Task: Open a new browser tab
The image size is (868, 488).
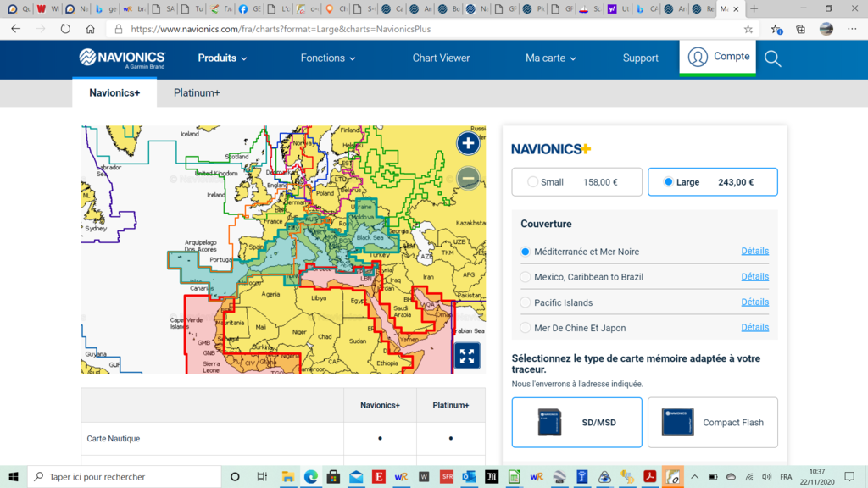Action: [754, 8]
